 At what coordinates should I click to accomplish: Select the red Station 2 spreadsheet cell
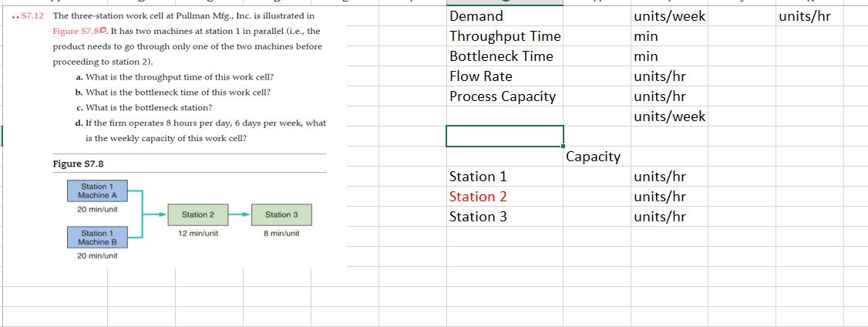point(504,197)
